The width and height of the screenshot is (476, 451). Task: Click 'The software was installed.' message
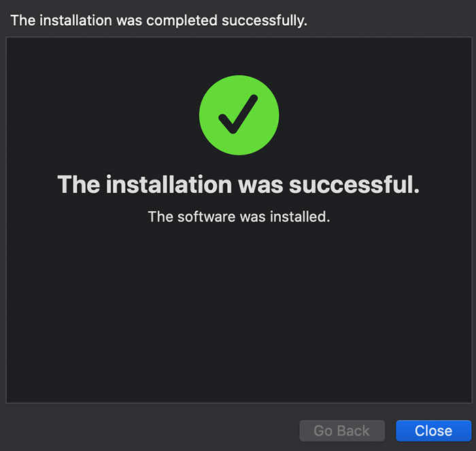[239, 218]
